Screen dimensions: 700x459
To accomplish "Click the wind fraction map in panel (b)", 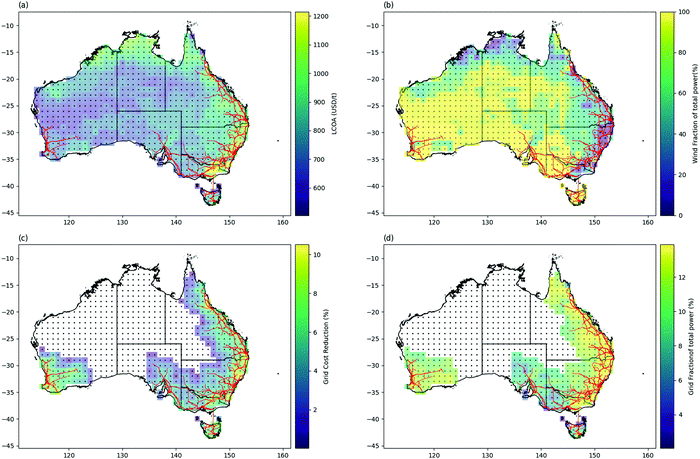I will 520,113.
